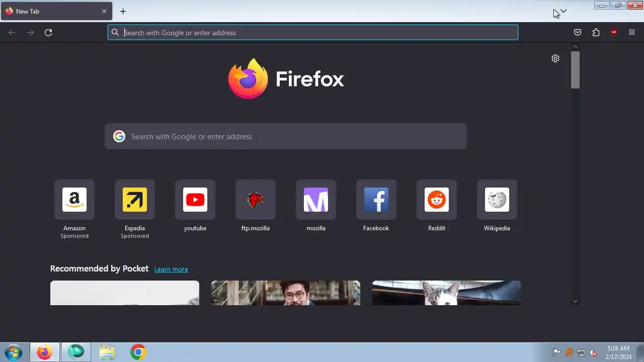
Task: Open a new tab with the plus button
Action: pos(123,11)
